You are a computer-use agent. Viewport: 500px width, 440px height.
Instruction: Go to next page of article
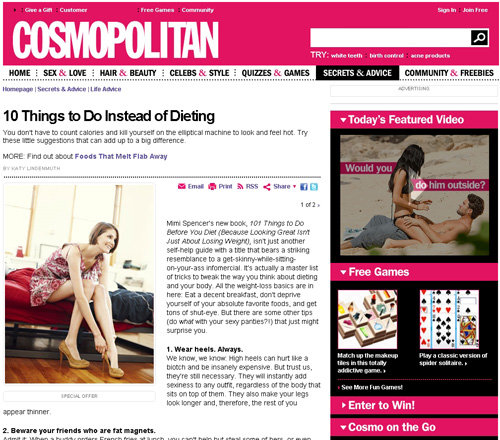click(318, 205)
